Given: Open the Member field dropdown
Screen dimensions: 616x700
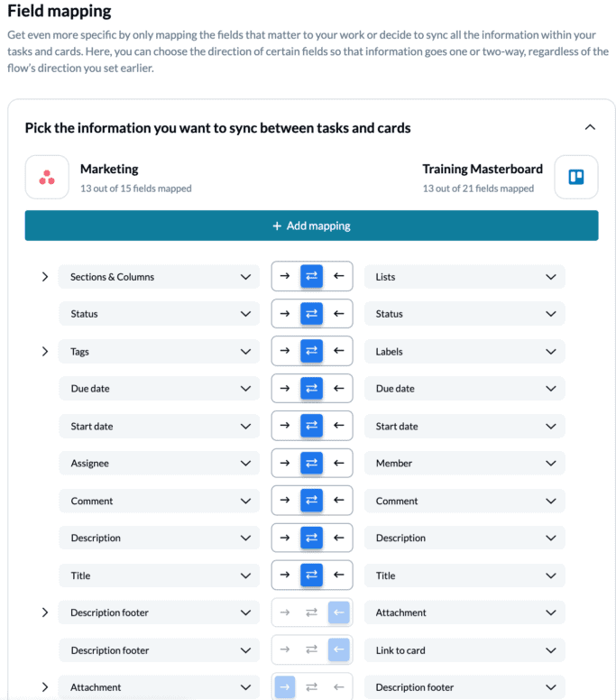Looking at the screenshot, I should 464,464.
